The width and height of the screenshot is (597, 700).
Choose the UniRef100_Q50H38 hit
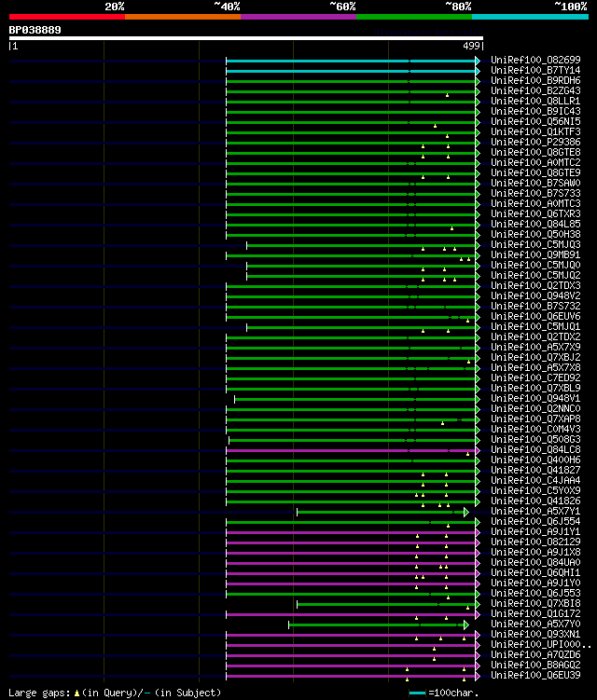pos(535,234)
